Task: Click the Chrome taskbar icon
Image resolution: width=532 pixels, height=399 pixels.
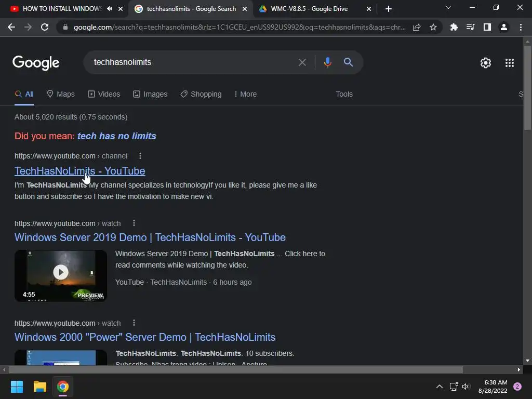Action: pyautogui.click(x=63, y=387)
